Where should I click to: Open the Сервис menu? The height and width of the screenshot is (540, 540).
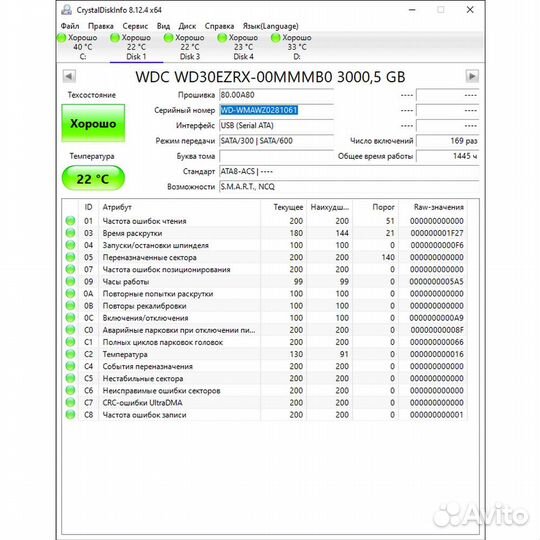(135, 26)
